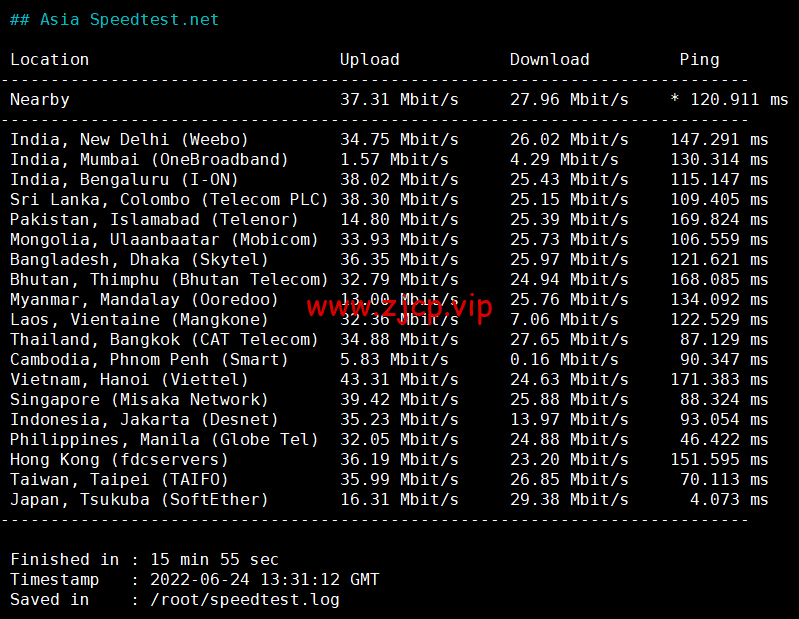This screenshot has width=799, height=619.
Task: Select the '## Asia Speedtest.net' heading text
Action: (114, 19)
